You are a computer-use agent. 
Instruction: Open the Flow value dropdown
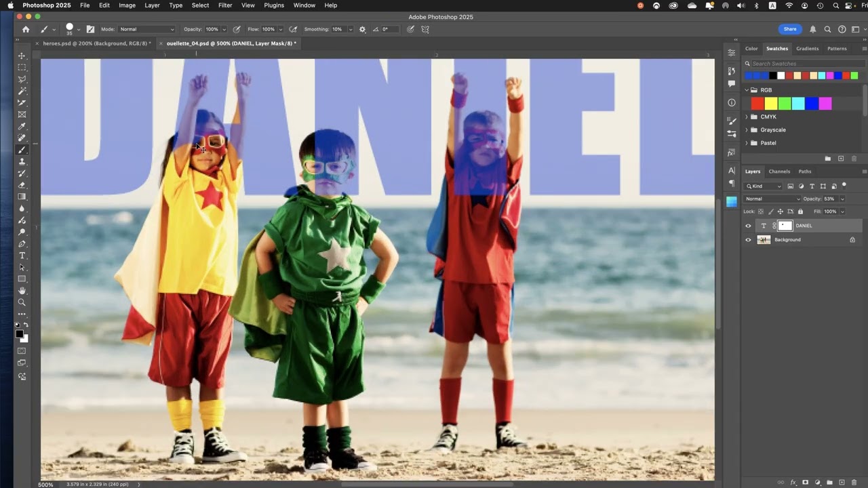280,29
